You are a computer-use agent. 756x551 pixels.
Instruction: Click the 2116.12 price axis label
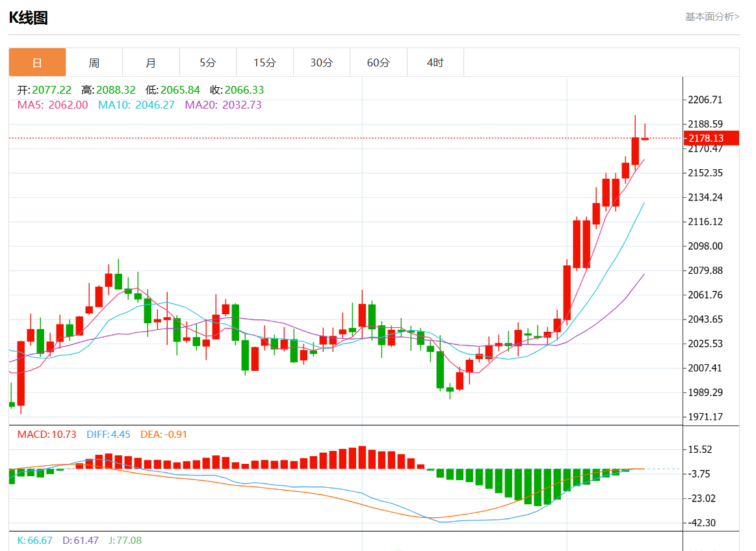click(705, 222)
